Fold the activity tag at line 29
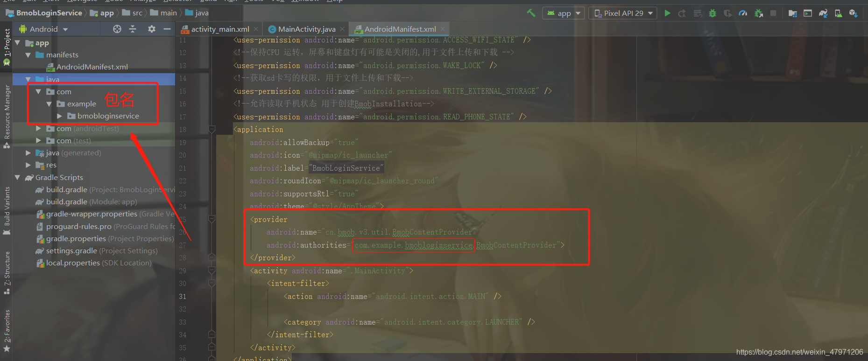Image resolution: width=868 pixels, height=361 pixels. (212, 271)
